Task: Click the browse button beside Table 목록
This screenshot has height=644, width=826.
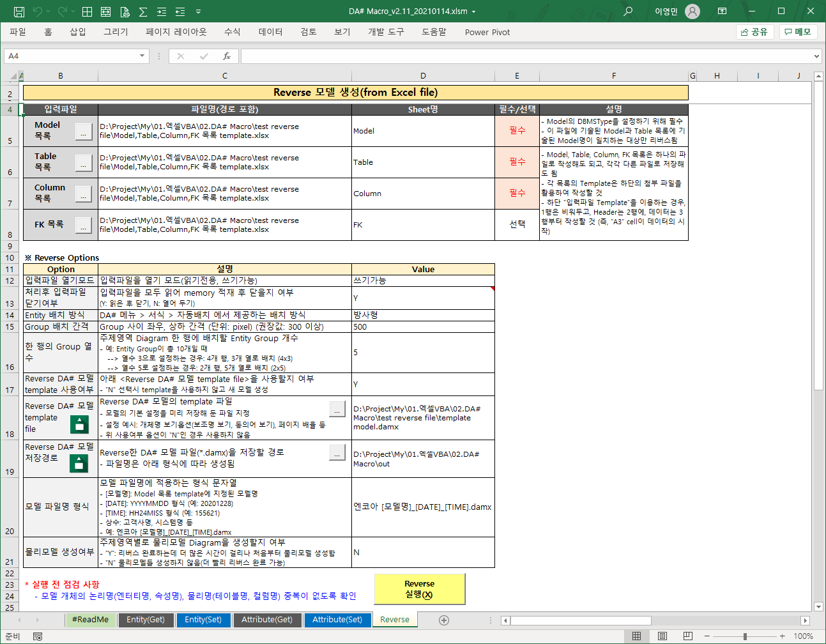Action: point(84,163)
